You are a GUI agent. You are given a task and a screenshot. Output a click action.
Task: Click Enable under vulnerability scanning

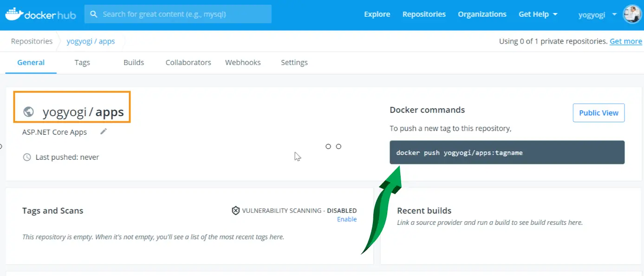(347, 219)
